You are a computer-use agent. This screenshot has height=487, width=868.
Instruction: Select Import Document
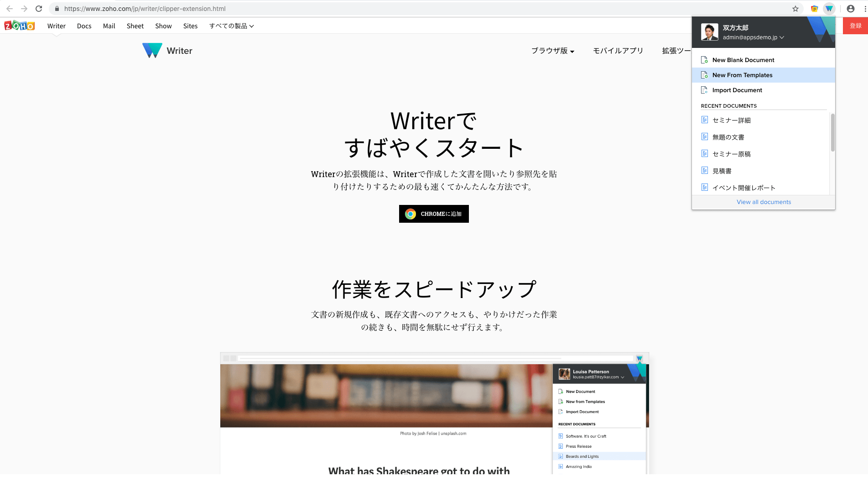coord(764,90)
